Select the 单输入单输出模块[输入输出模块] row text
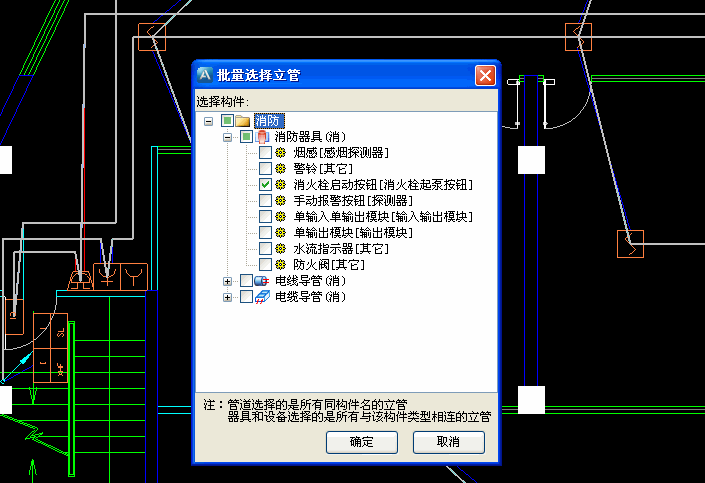 [383, 217]
